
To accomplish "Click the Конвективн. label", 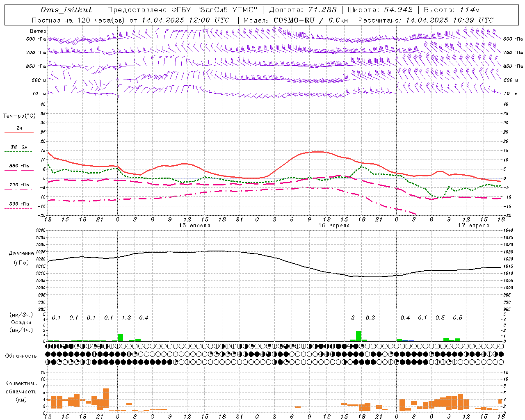I will coord(21,383).
